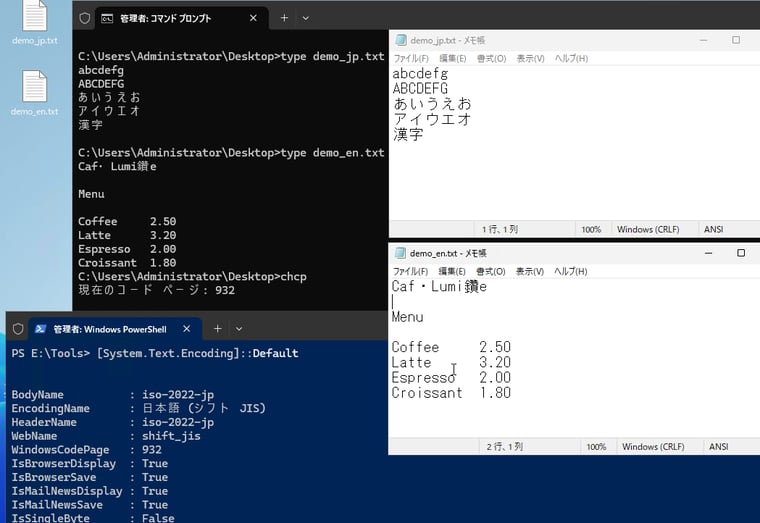Open 編集(E) menu in demo_jp.txt Notepad
The width and height of the screenshot is (760, 523).
pyautogui.click(x=453, y=58)
